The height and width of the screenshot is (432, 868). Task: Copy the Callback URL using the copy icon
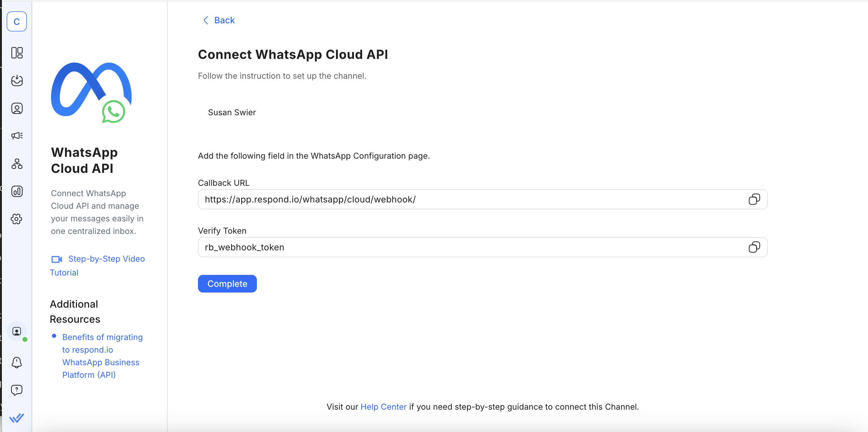(755, 199)
